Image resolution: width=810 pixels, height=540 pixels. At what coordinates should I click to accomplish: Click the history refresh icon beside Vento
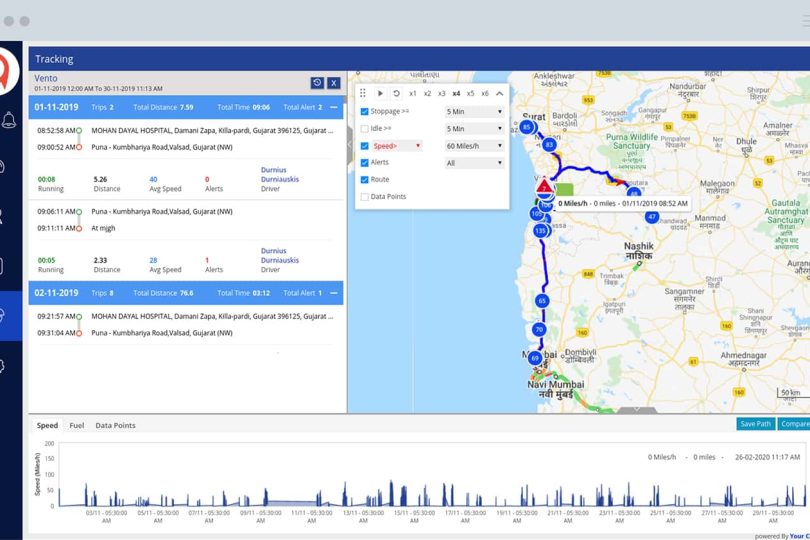(317, 83)
